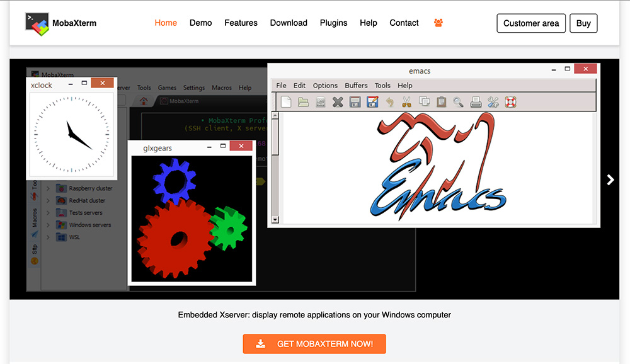Click the emacs Save As floppy-with-pencil icon
Viewport: 630px width, 364px height.
tap(372, 102)
